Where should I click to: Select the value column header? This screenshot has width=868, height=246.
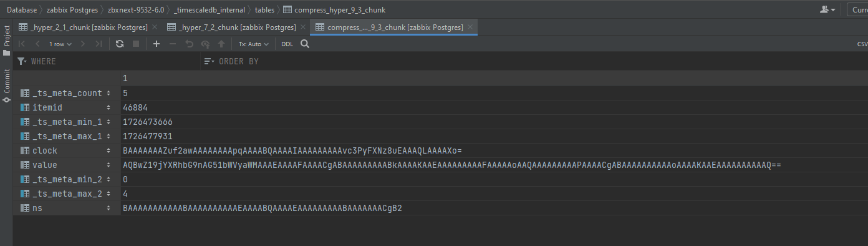67,165
